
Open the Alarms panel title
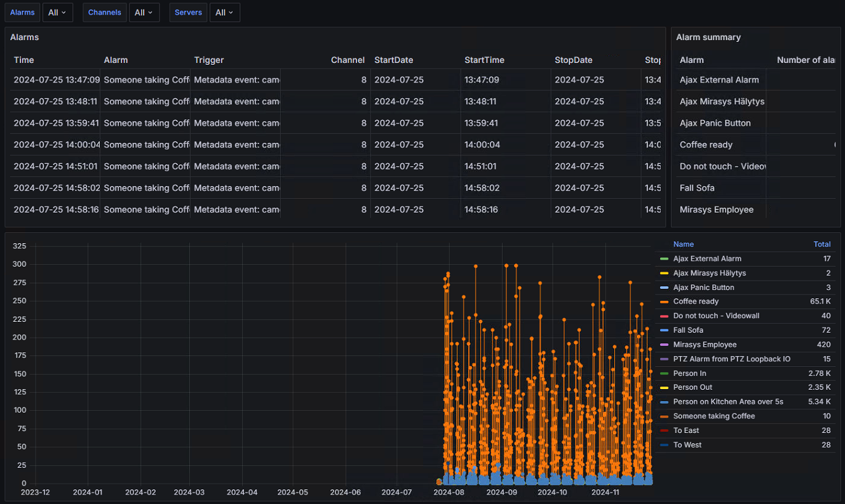tap(24, 37)
